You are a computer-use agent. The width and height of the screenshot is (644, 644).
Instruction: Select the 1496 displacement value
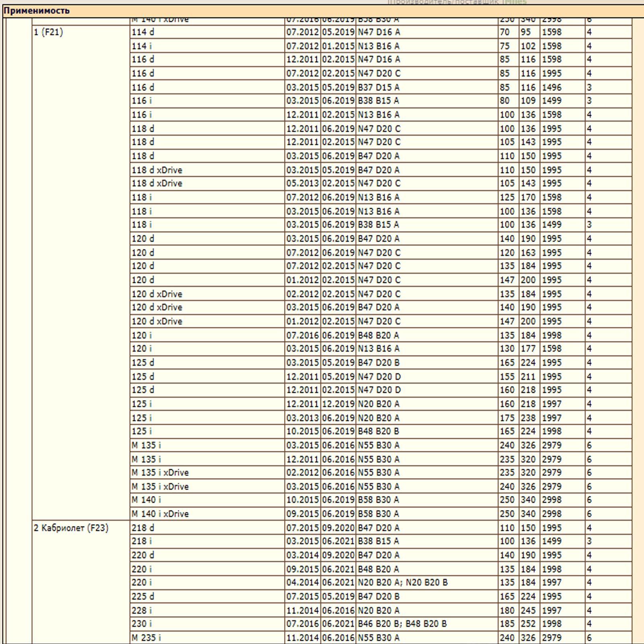pyautogui.click(x=551, y=87)
